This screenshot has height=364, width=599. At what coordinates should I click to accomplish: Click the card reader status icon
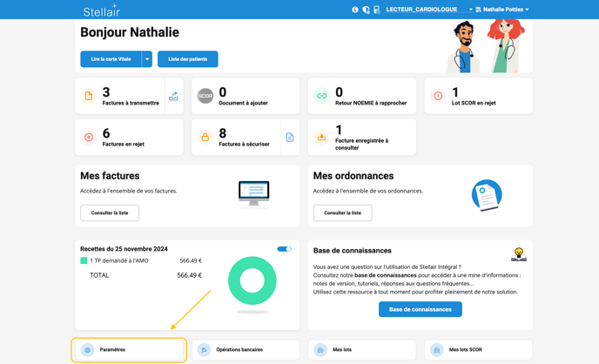[376, 10]
